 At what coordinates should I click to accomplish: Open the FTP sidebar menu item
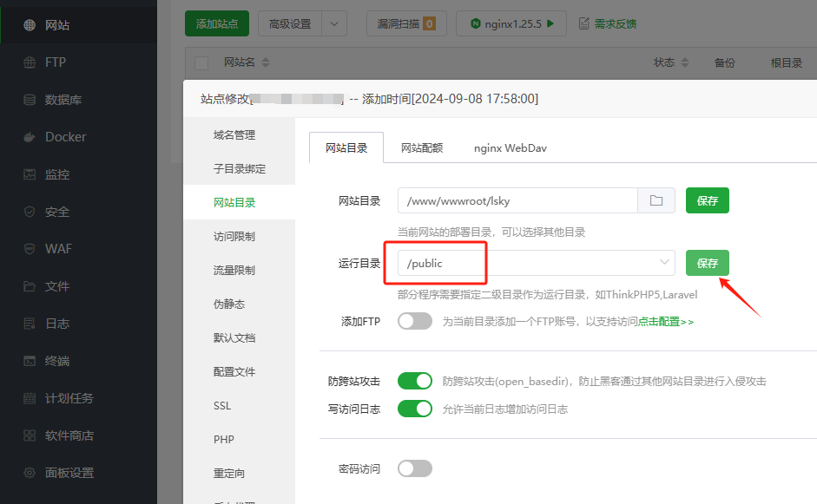pyautogui.click(x=78, y=62)
